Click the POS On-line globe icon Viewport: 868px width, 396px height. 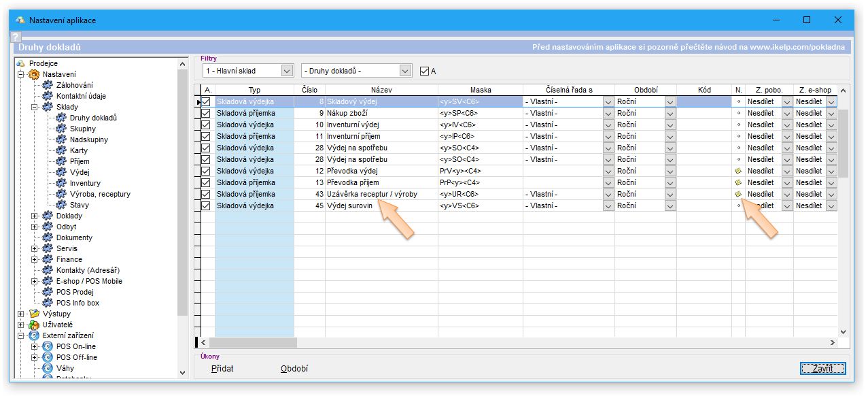48,346
